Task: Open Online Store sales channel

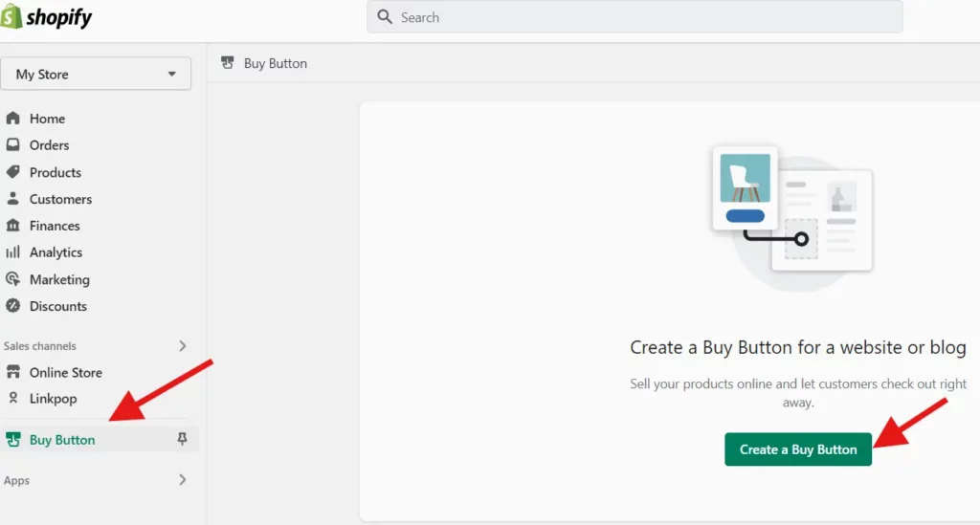Action: point(66,373)
